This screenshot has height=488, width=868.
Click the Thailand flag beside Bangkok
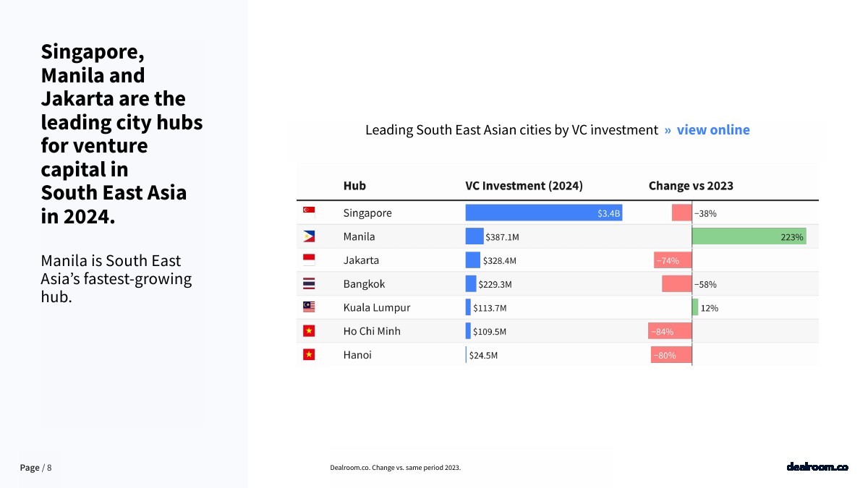click(309, 284)
